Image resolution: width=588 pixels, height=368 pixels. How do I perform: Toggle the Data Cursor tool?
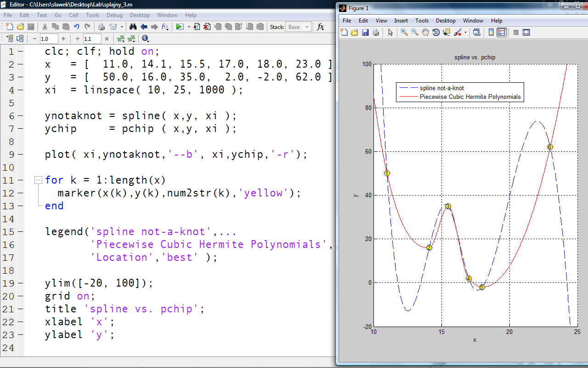pos(447,32)
